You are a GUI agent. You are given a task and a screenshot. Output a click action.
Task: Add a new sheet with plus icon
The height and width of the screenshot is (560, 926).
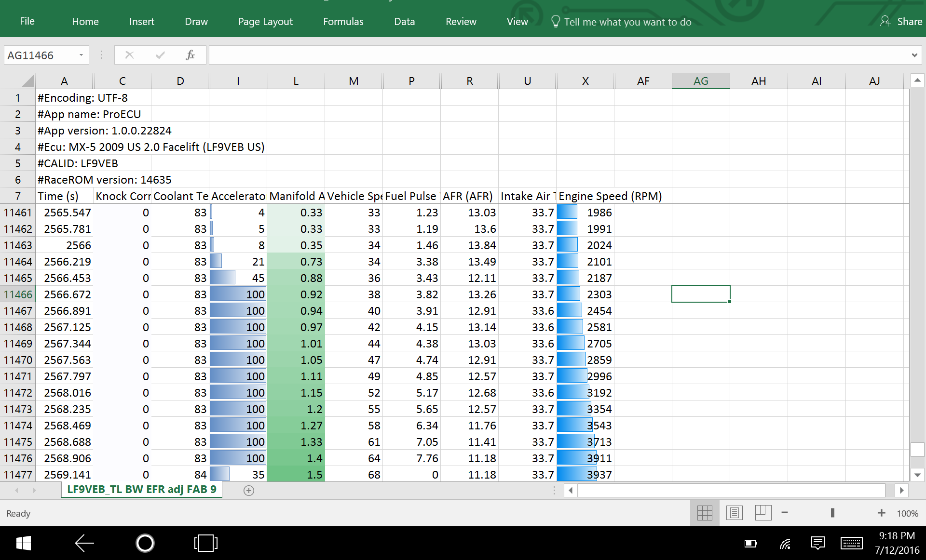point(249,491)
